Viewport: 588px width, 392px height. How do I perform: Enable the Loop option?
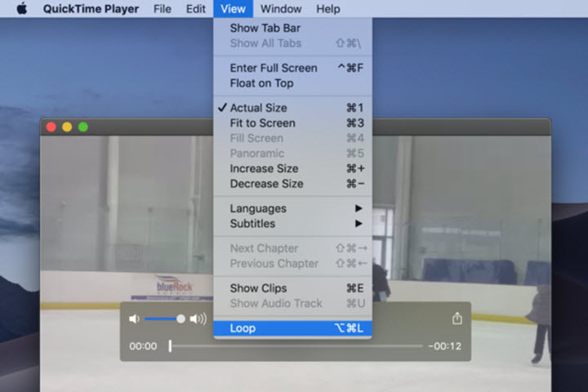[x=293, y=328]
